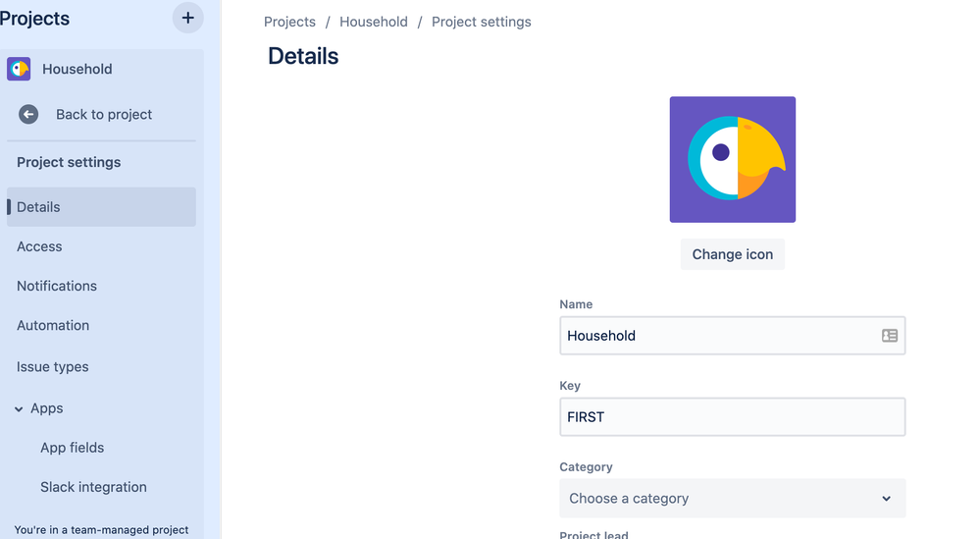Click the Key input field containing FIRST

(x=733, y=417)
